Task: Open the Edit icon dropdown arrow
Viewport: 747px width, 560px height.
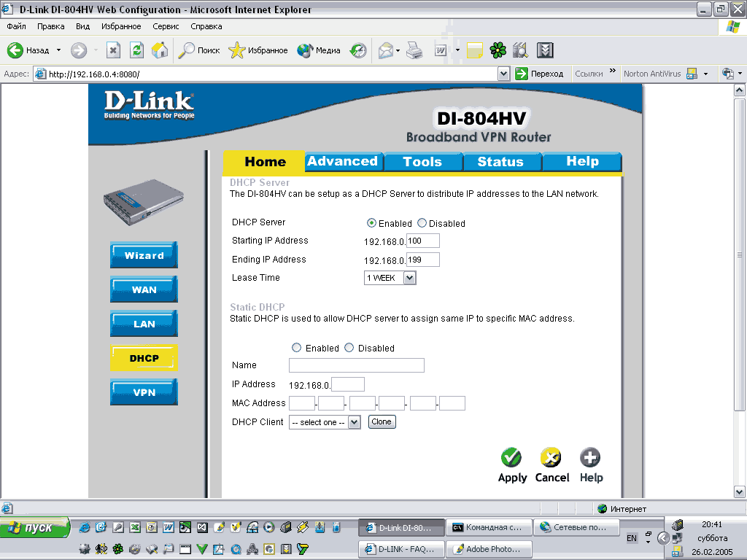Action: coord(457,50)
